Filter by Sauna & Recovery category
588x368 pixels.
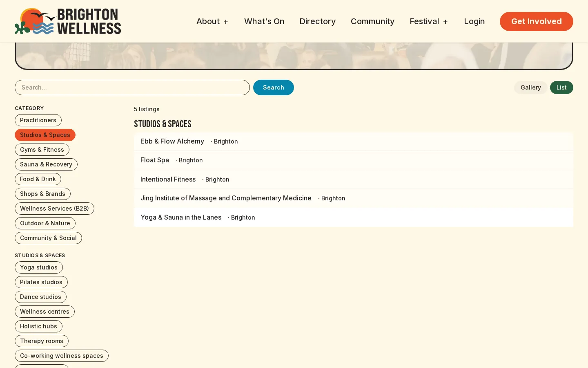(46, 164)
